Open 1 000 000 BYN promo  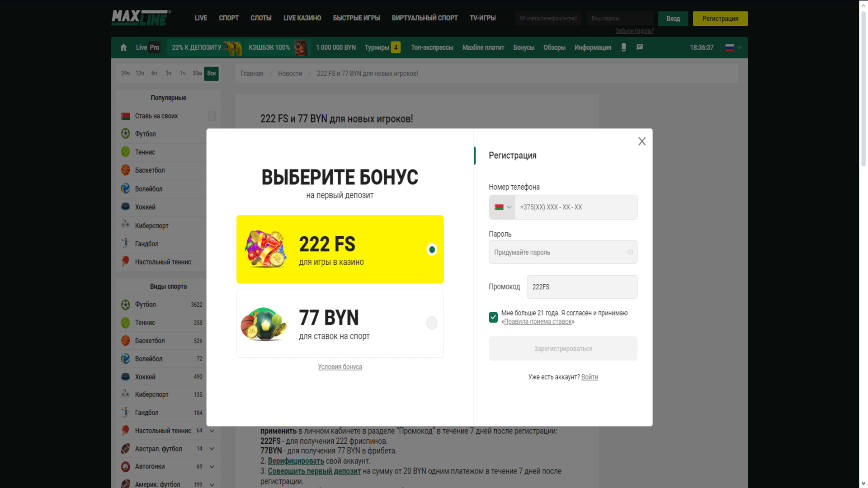336,47
